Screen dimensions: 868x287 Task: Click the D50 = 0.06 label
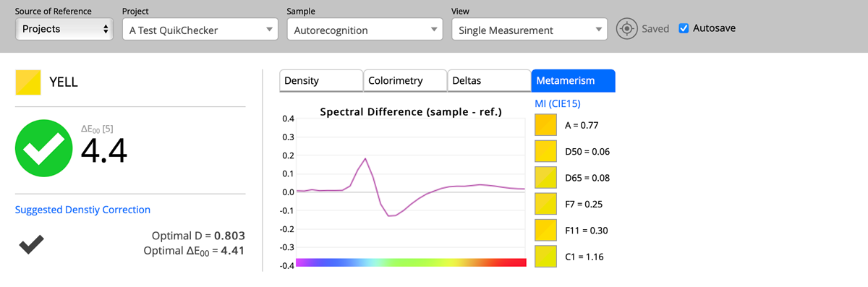[x=587, y=152]
